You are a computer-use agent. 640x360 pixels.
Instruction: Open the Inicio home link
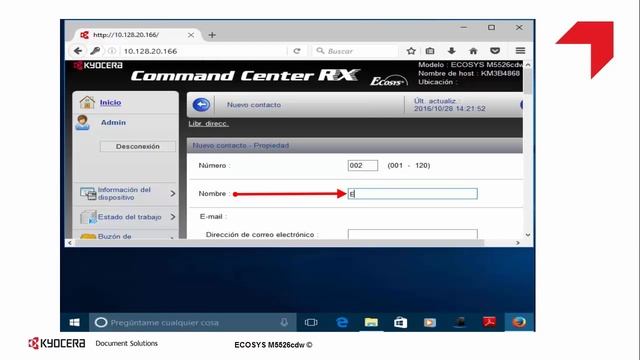point(111,102)
